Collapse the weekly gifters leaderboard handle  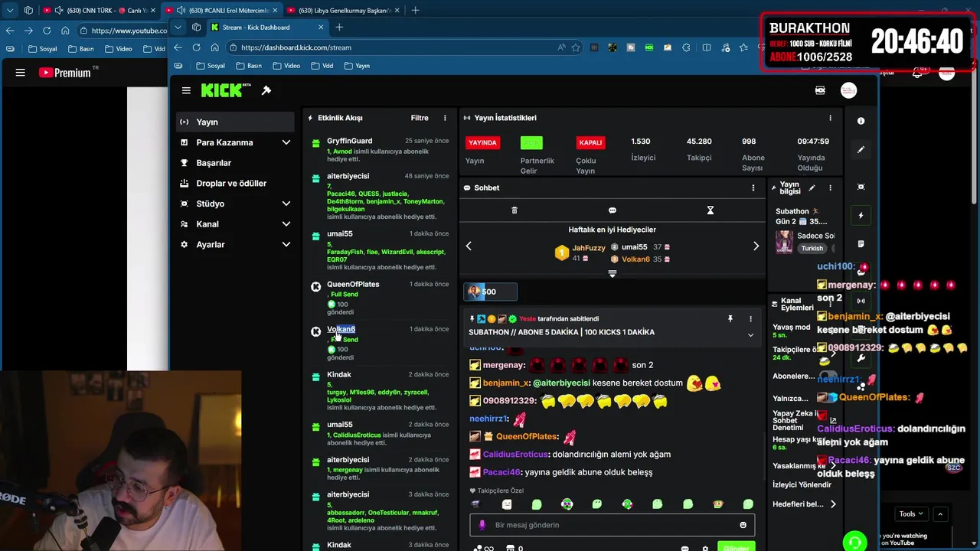click(612, 274)
